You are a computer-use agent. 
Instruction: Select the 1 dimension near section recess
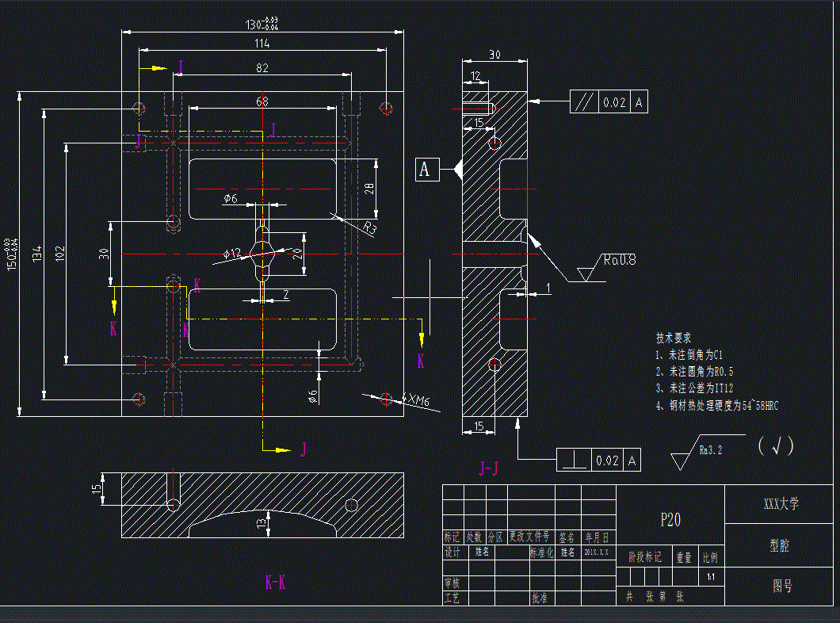click(548, 289)
